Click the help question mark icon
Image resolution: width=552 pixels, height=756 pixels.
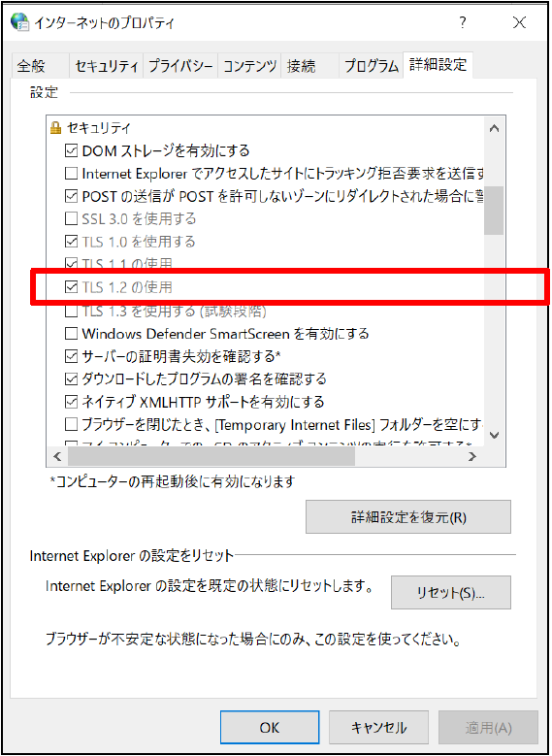[x=463, y=22]
